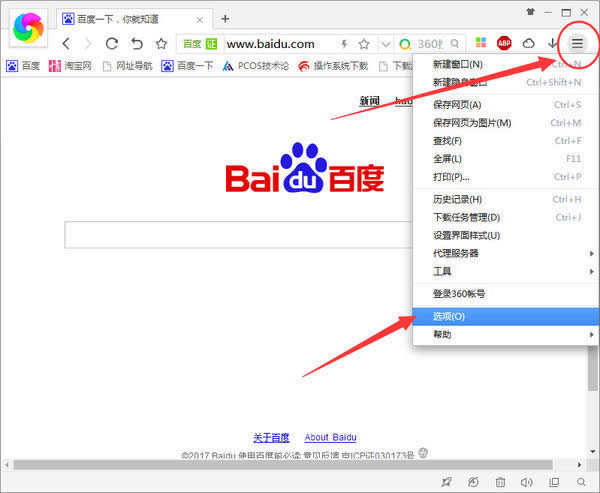Viewport: 600px width, 493px height.
Task: Expand the 工具 submenu
Action: [x=507, y=271]
